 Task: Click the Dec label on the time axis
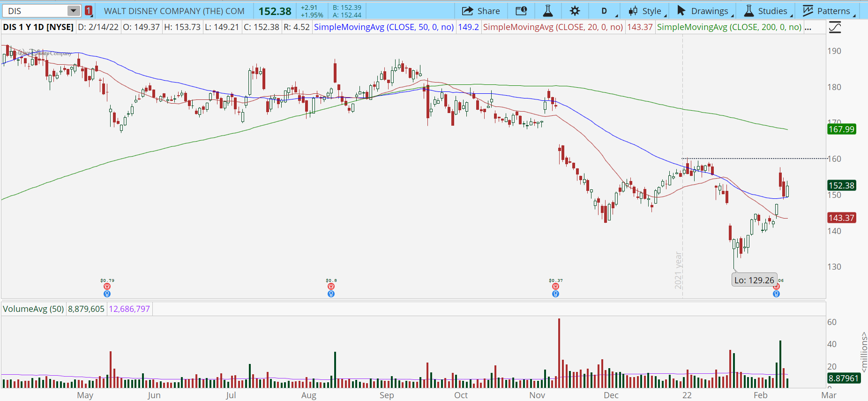point(611,395)
